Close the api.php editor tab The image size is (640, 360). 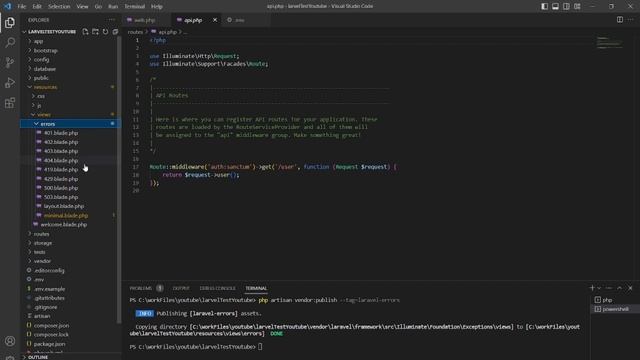(215, 20)
